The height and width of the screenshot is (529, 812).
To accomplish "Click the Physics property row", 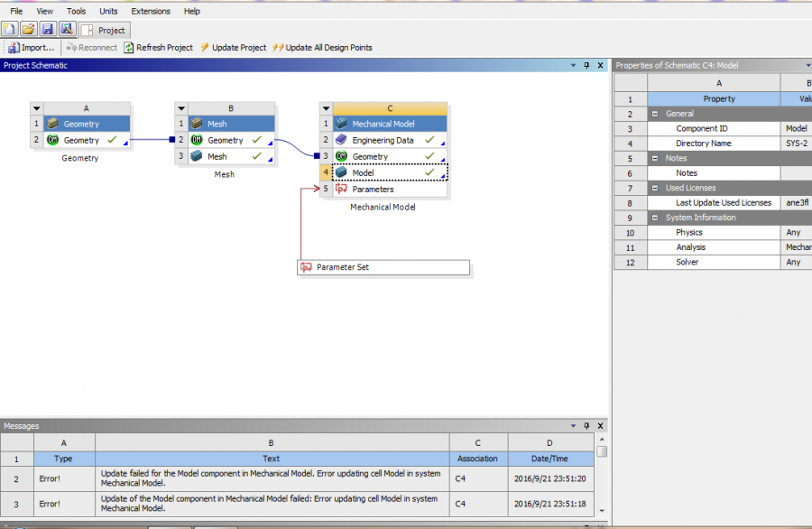I will (714, 233).
